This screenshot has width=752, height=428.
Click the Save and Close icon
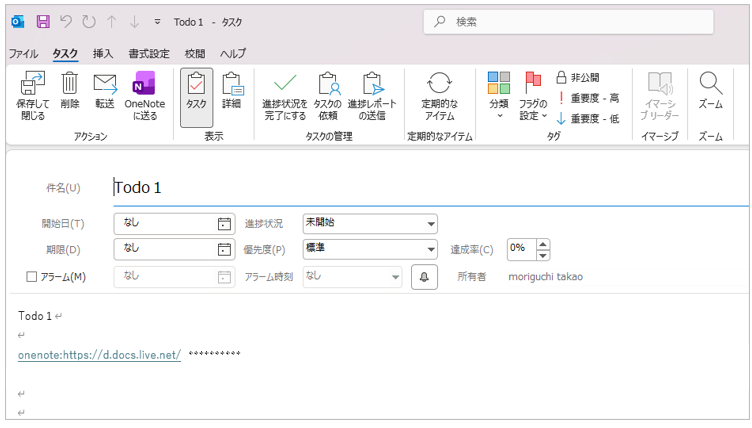32,94
